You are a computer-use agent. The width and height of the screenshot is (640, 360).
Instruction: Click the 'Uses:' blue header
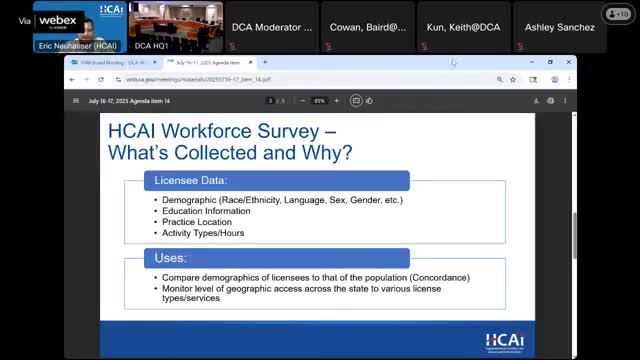tap(277, 258)
